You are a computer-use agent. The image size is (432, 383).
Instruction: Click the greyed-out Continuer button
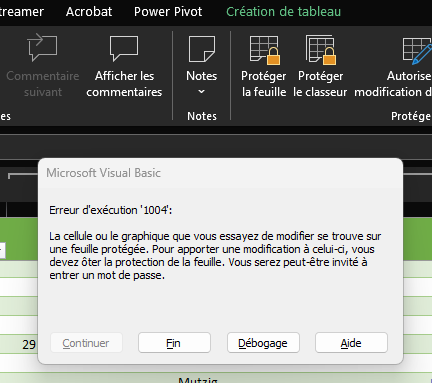(86, 343)
